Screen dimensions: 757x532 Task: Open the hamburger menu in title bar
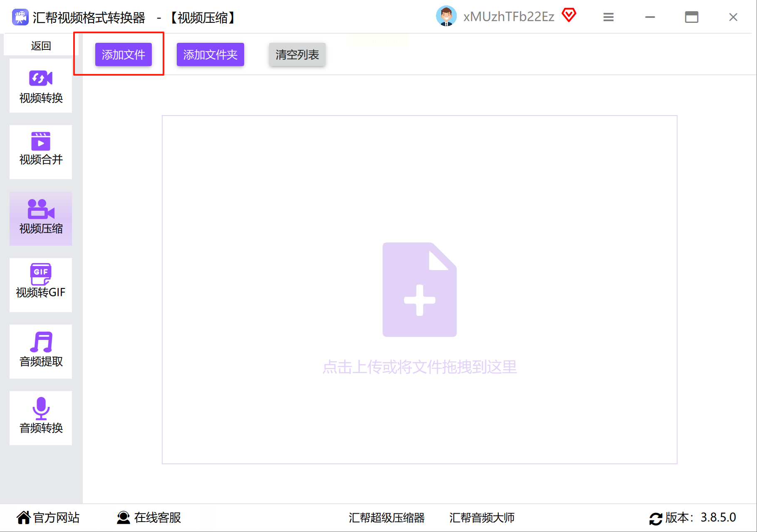[609, 17]
